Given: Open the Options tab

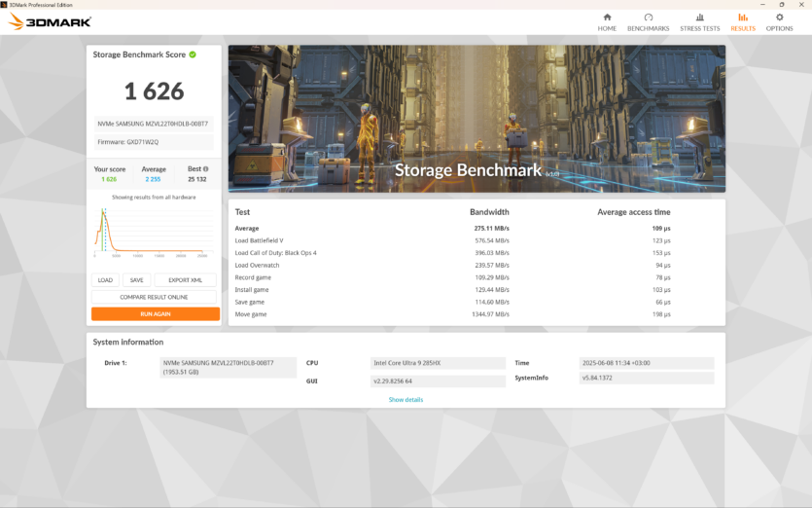Looking at the screenshot, I should click(x=779, y=22).
